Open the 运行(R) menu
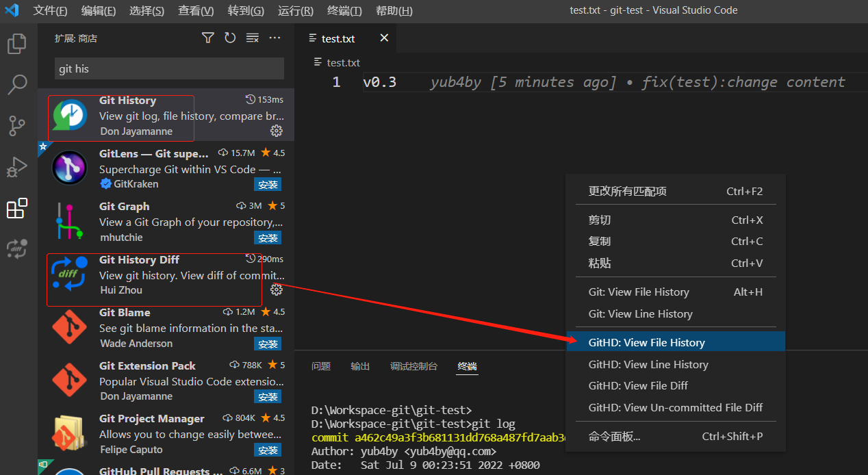This screenshot has height=475, width=868. click(x=296, y=11)
